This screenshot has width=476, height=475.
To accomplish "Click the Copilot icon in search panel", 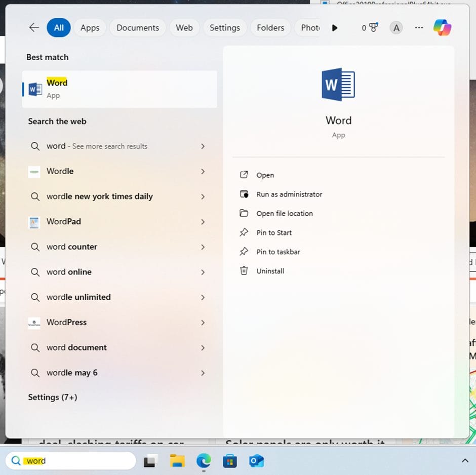I will coord(442,28).
